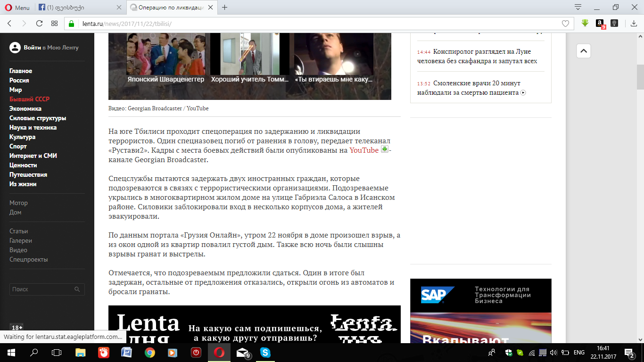The height and width of the screenshot is (362, 644).
Task: Click the Amazon extension icon
Action: pyautogui.click(x=600, y=24)
